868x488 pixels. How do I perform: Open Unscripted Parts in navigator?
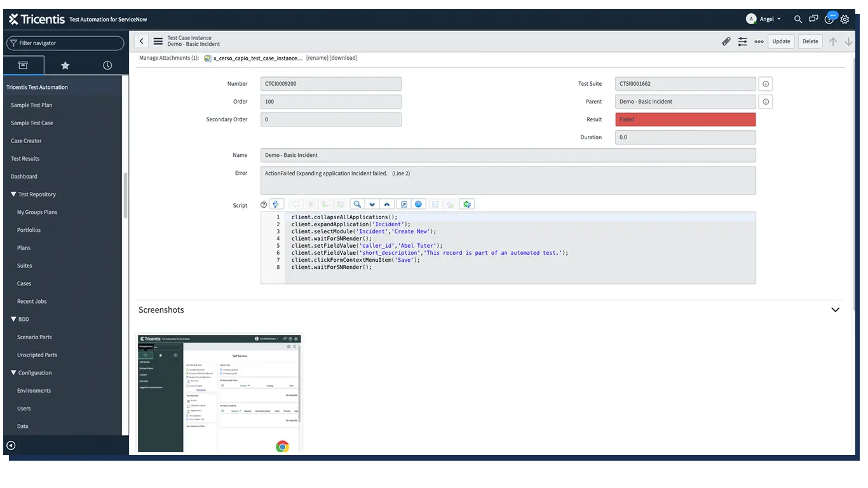(x=37, y=355)
